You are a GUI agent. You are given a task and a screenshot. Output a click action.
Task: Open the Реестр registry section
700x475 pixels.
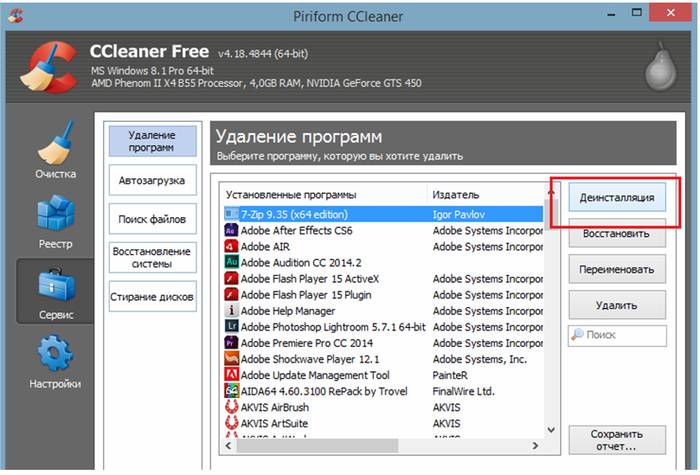click(55, 222)
